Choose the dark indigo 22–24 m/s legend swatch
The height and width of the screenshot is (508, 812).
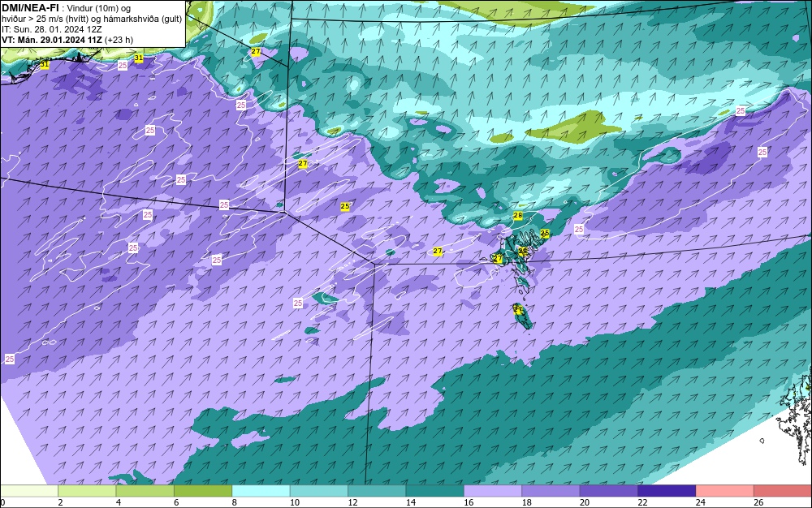click(x=667, y=491)
